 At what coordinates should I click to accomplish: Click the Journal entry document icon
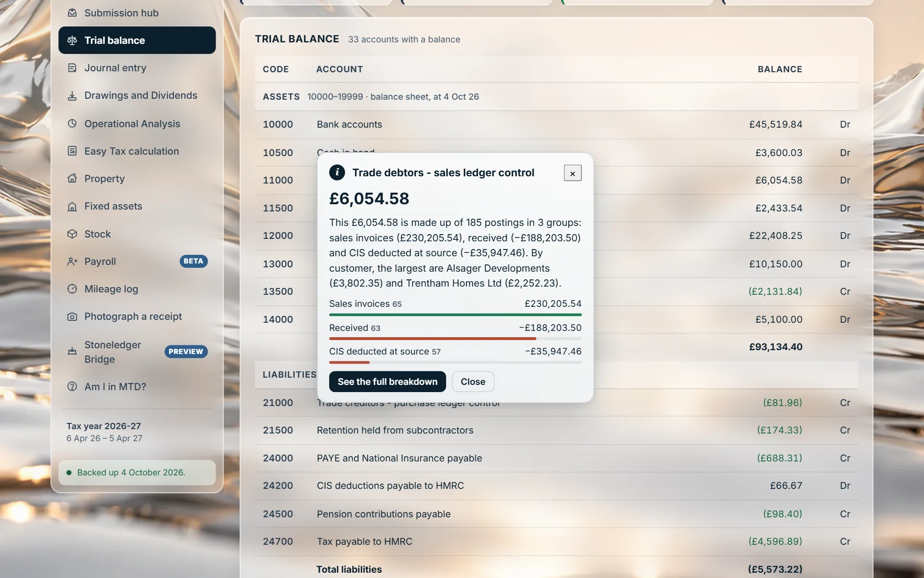tap(72, 68)
